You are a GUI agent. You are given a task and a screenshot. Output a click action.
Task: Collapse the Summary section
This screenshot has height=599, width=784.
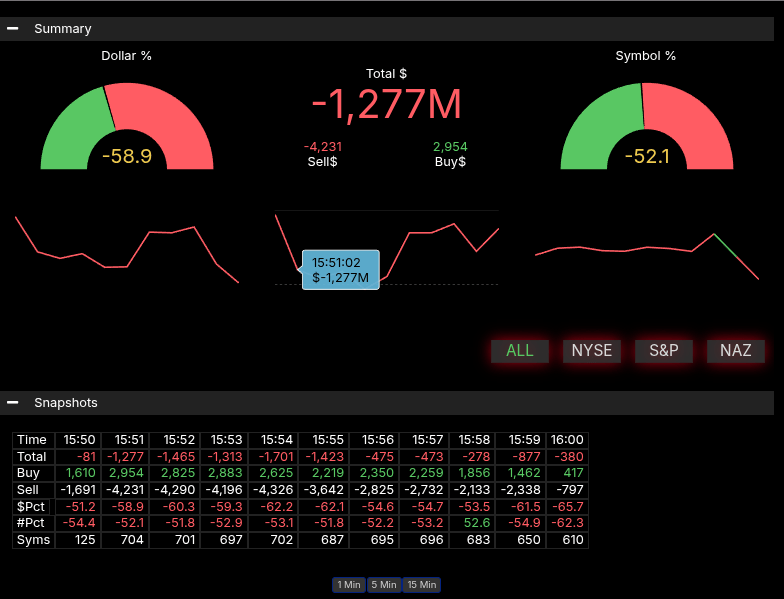(12, 29)
